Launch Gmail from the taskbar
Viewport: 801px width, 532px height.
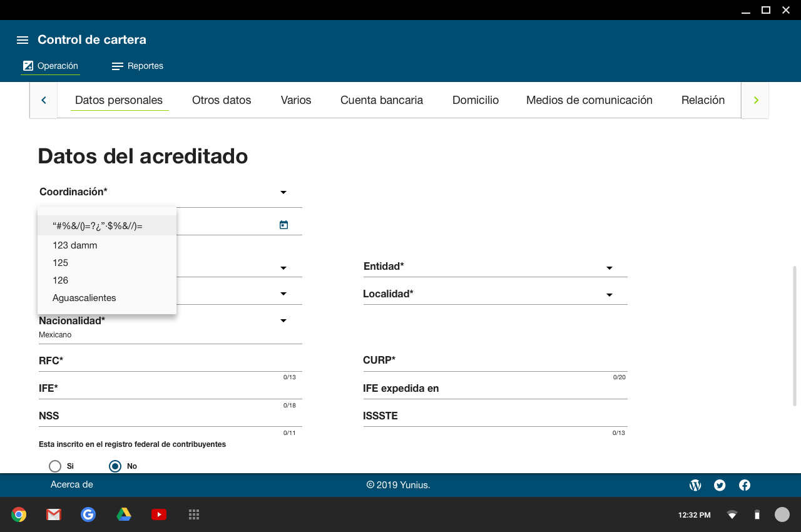(x=54, y=514)
